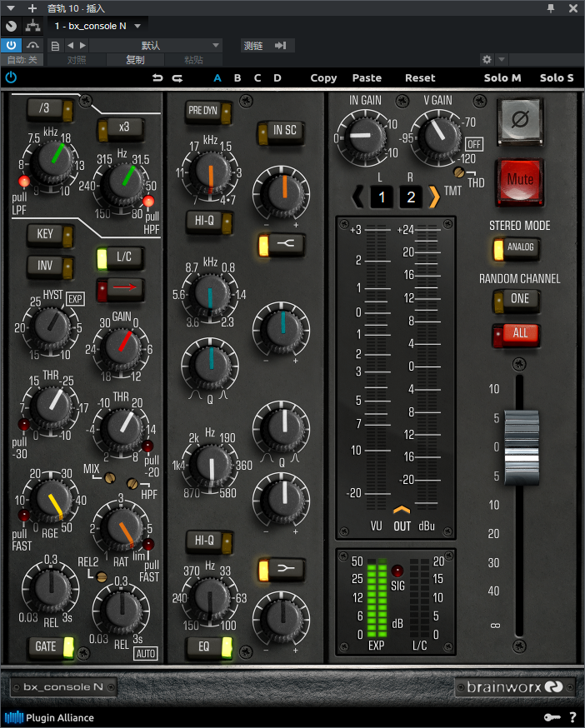Click the previous preset arrow
585x728 pixels.
tap(71, 46)
